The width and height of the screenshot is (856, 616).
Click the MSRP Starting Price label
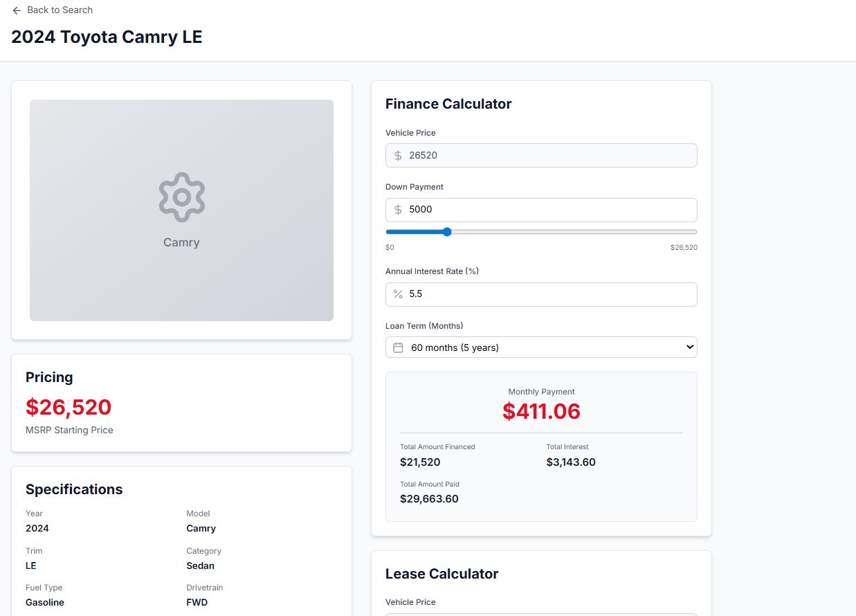point(69,430)
